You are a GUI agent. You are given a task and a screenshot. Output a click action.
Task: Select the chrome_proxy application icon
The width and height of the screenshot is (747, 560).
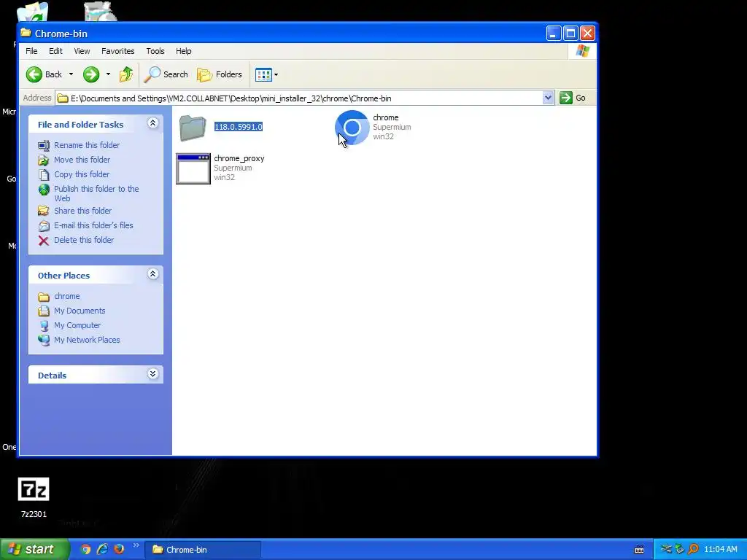click(193, 168)
